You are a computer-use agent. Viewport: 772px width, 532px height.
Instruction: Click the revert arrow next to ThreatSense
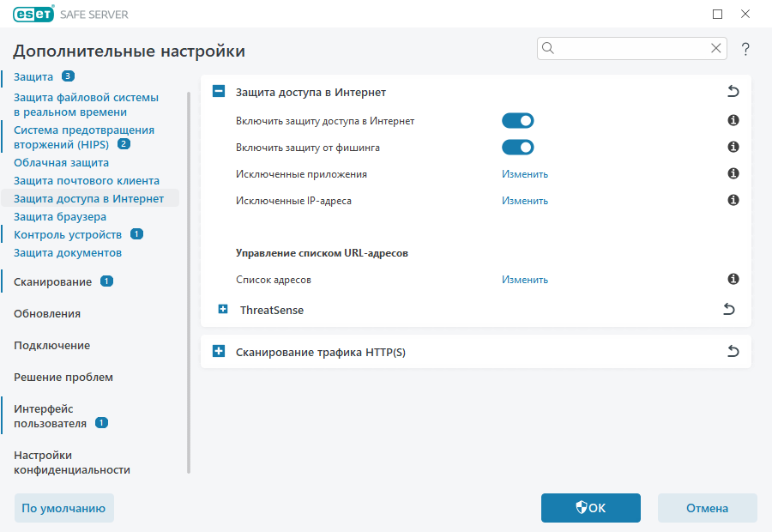pyautogui.click(x=729, y=309)
